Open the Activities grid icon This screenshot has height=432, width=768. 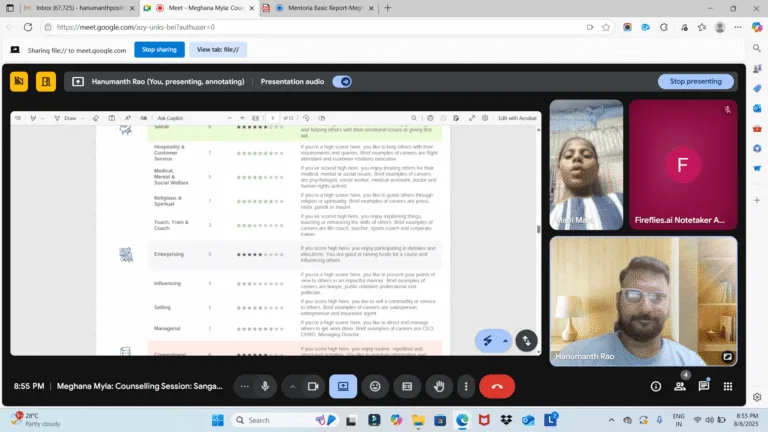[728, 386]
